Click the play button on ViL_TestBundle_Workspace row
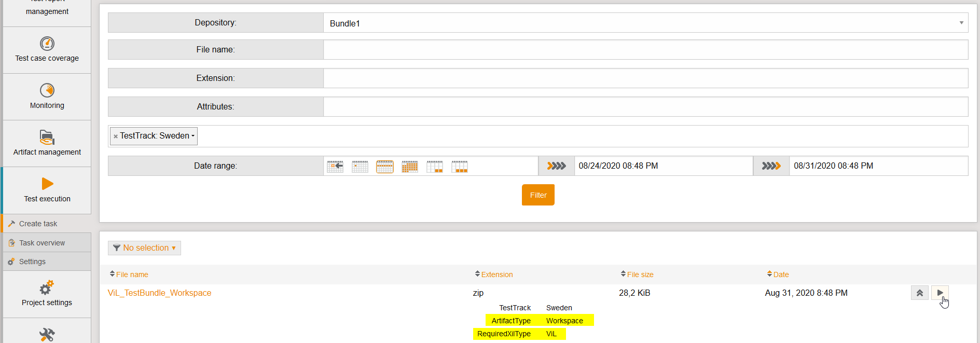Image resolution: width=980 pixels, height=343 pixels. coord(940,293)
